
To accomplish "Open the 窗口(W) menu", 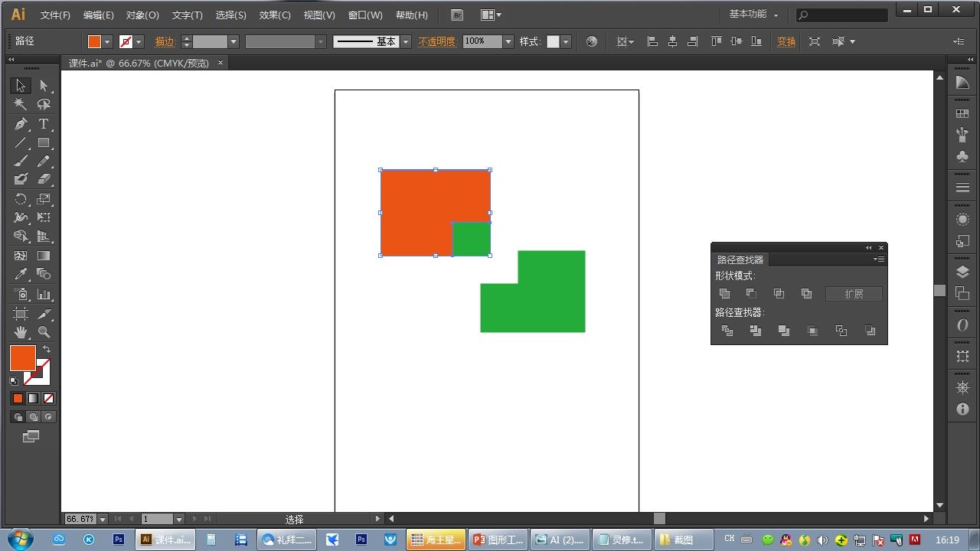I will tap(365, 15).
